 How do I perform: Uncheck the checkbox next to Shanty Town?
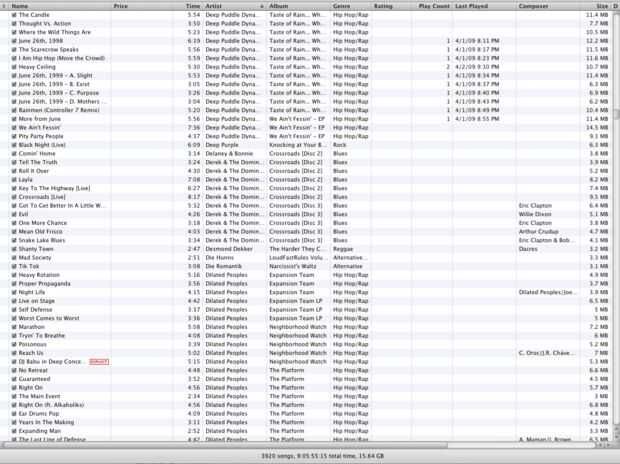[14, 249]
